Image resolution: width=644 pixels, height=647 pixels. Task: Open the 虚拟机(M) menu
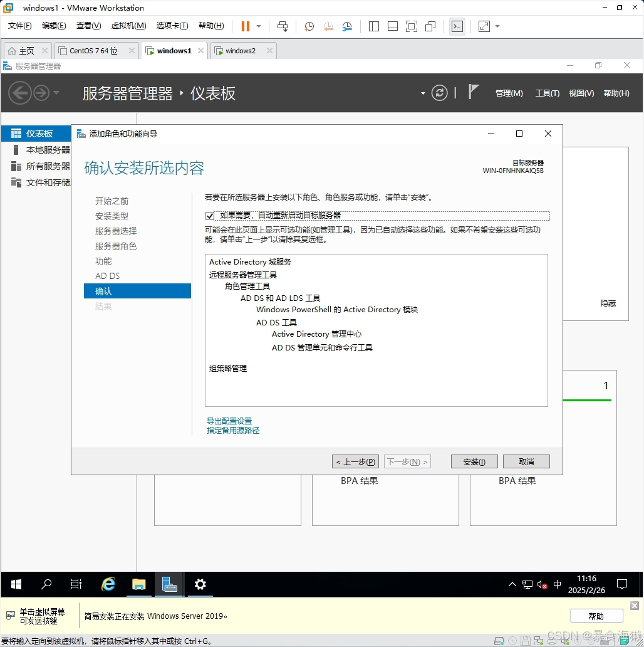[x=128, y=26]
